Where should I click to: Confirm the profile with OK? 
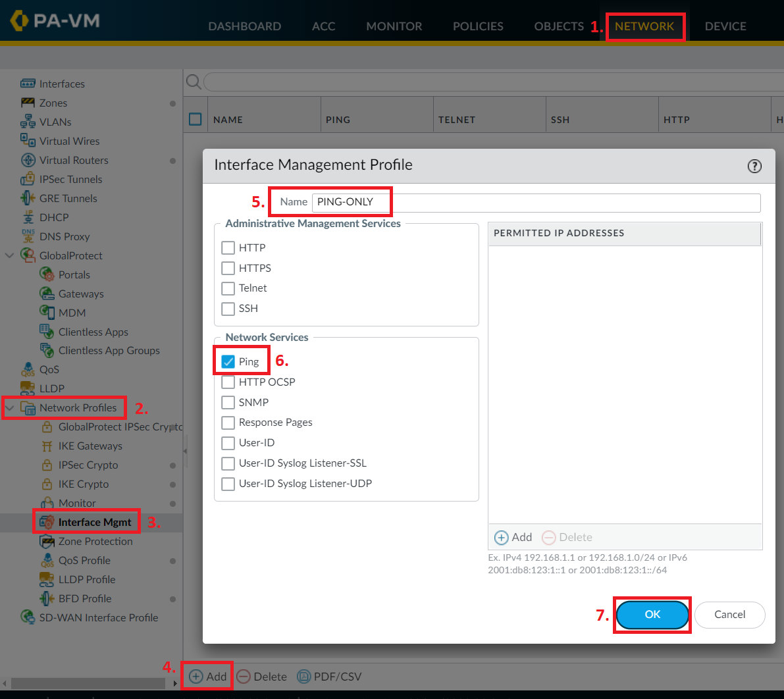[652, 614]
